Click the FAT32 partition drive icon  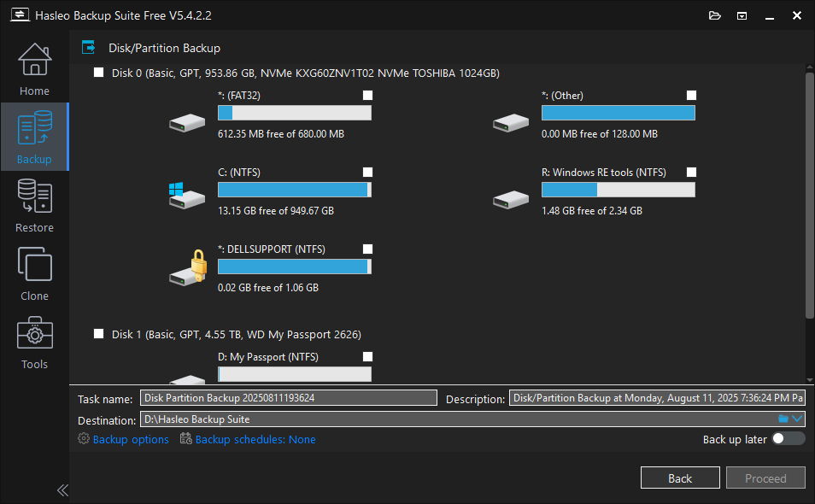tap(187, 123)
